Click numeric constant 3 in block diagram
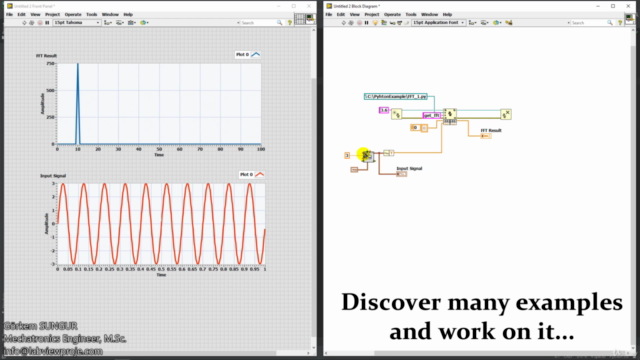The height and width of the screenshot is (360, 640). [x=347, y=156]
